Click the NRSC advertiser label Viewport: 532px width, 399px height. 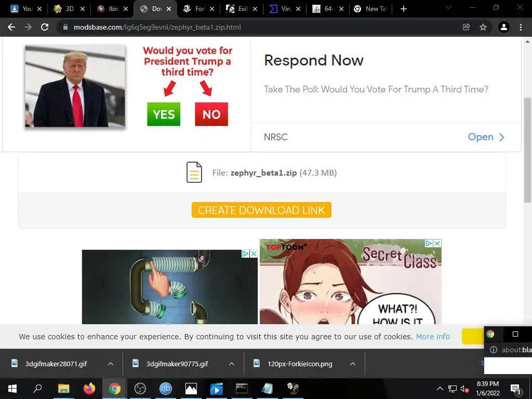pyautogui.click(x=275, y=137)
